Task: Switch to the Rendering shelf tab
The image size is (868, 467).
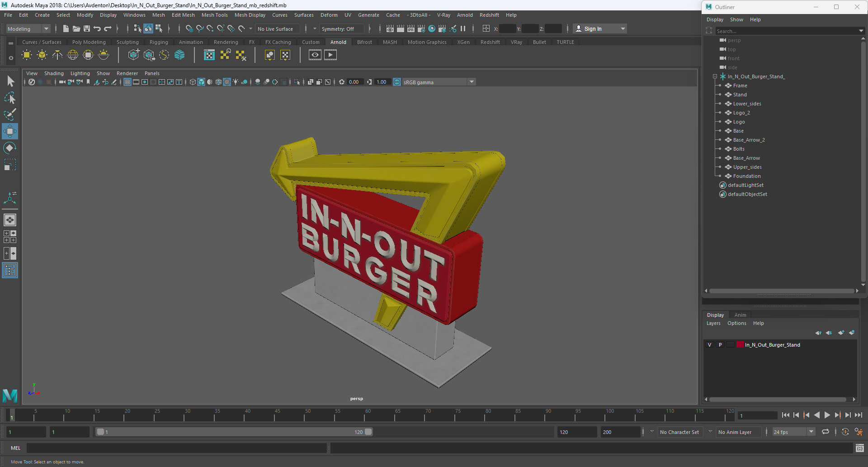Action: (x=226, y=42)
